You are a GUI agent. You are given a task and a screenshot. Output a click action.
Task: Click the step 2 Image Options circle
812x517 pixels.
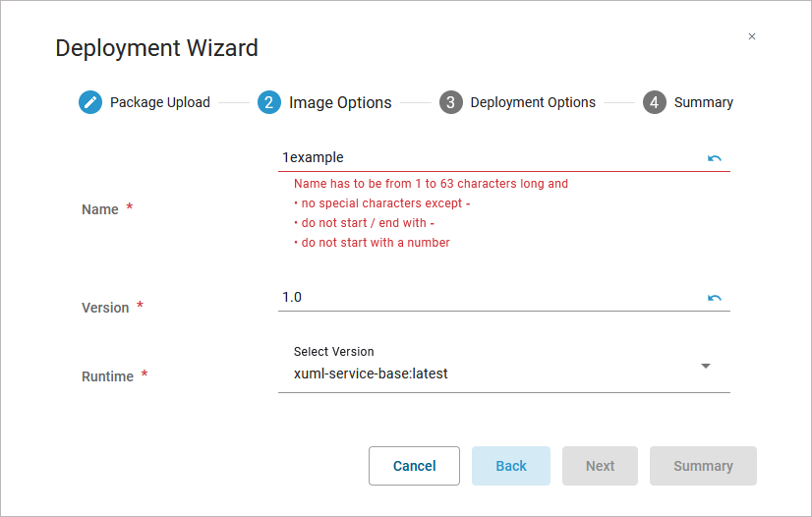269,102
